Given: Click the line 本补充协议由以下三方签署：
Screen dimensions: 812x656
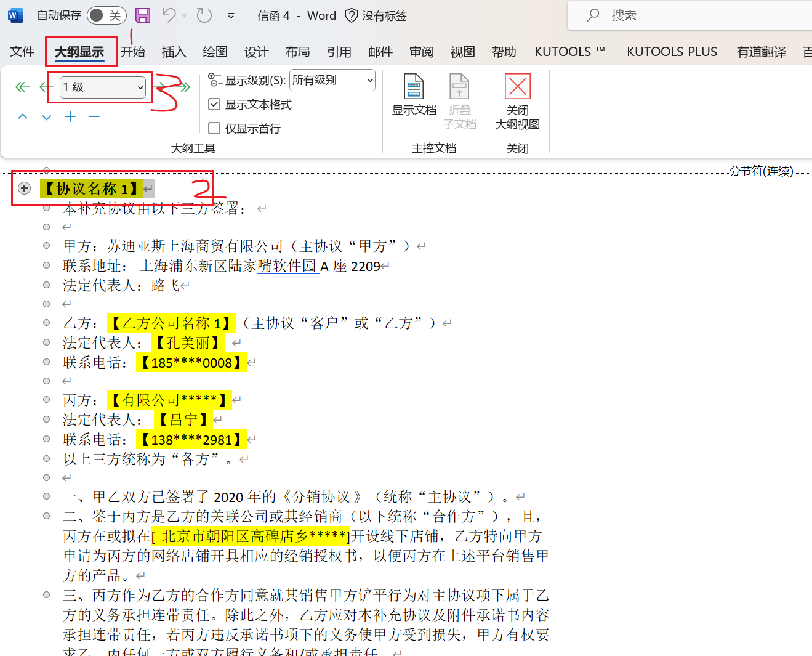Looking at the screenshot, I should [155, 208].
